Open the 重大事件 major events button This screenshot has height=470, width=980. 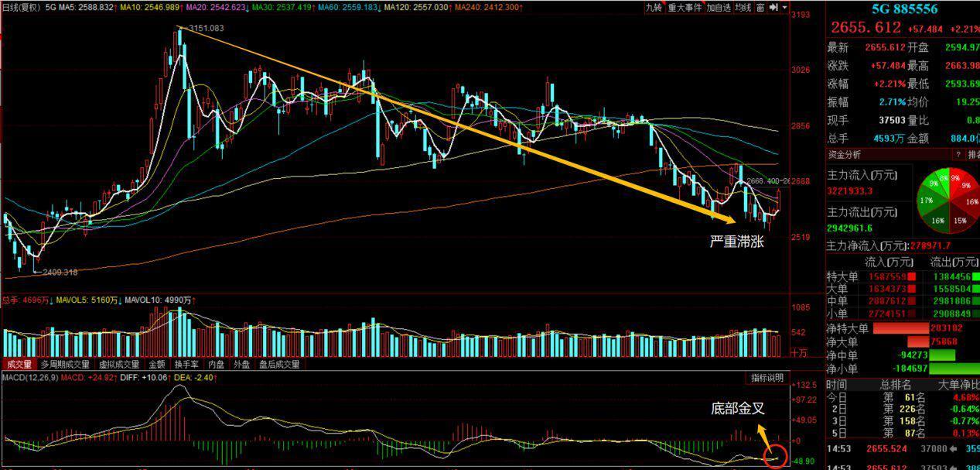click(684, 8)
